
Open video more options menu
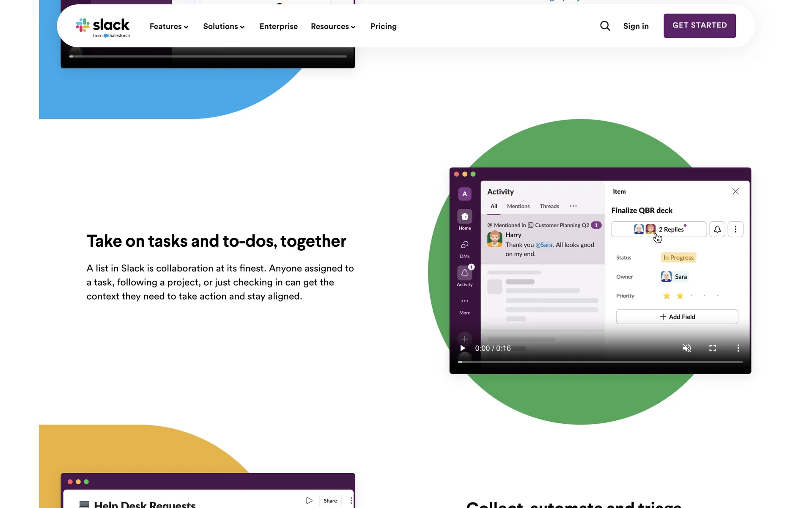click(x=738, y=348)
